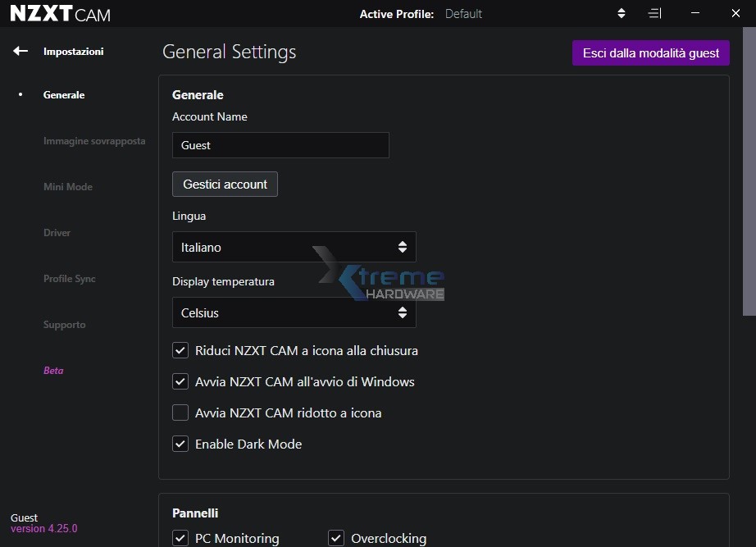Click the NZXT CAM logo
Viewport: 756px width, 547px height.
[61, 13]
